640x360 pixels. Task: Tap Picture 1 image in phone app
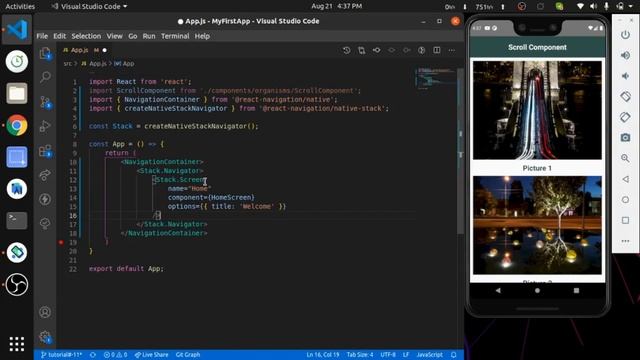click(x=537, y=110)
